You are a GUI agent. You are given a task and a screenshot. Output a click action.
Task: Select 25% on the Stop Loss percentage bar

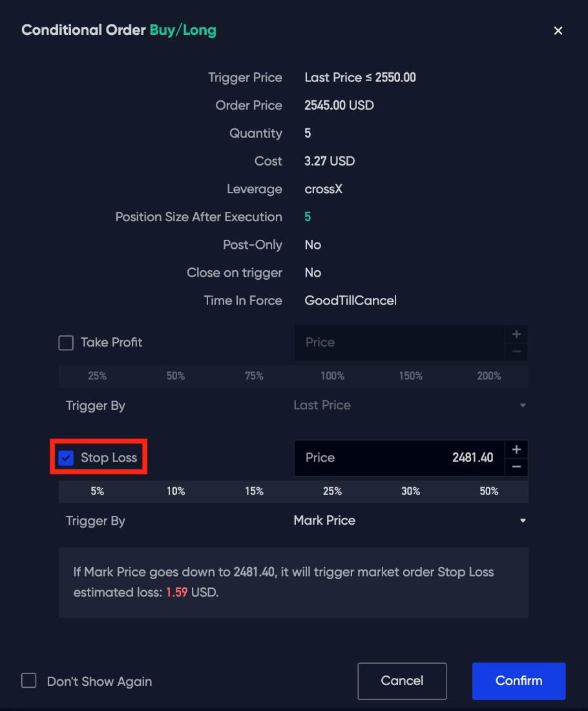point(332,491)
